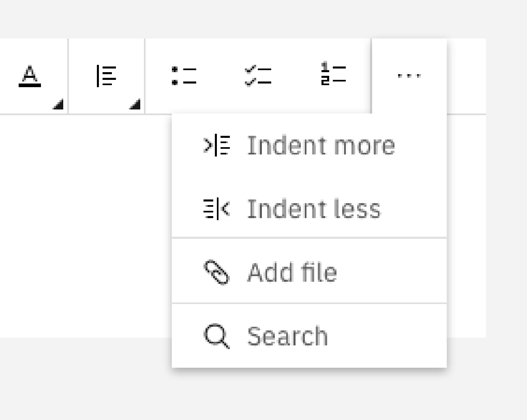Click the Add file link icon
Screen dimensions: 527x420
tap(216, 272)
